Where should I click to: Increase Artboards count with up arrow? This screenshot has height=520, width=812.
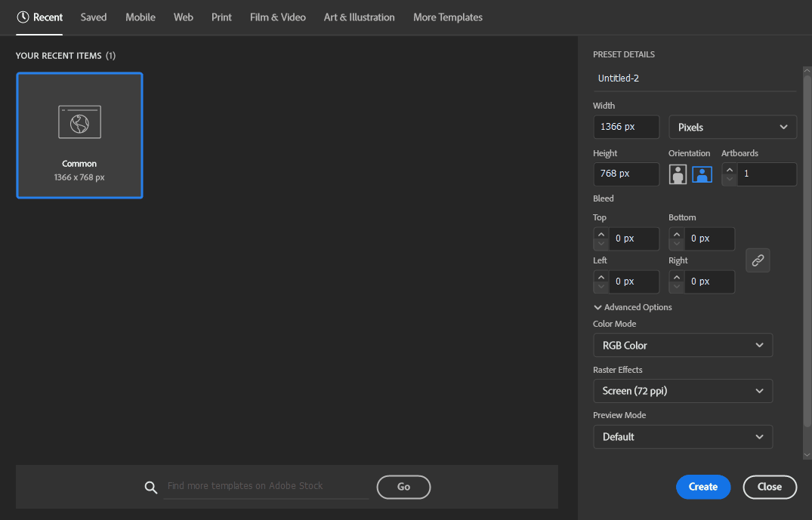pos(729,170)
